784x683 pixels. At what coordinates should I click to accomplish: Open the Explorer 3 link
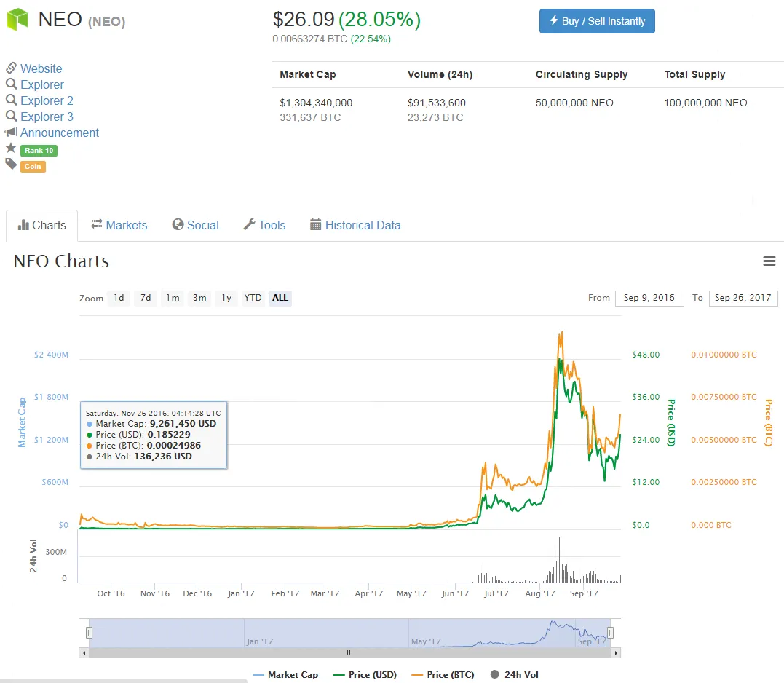pos(47,117)
